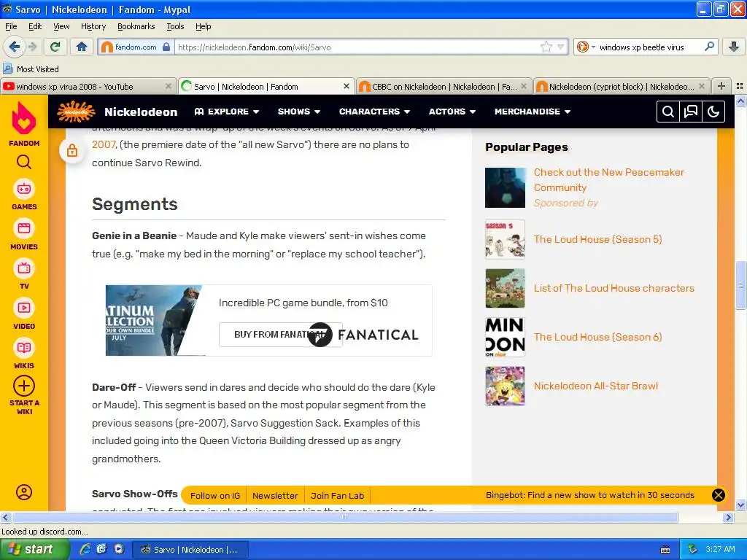The width and height of the screenshot is (747, 560).
Task: Open the Edit menu
Action: pyautogui.click(x=35, y=26)
